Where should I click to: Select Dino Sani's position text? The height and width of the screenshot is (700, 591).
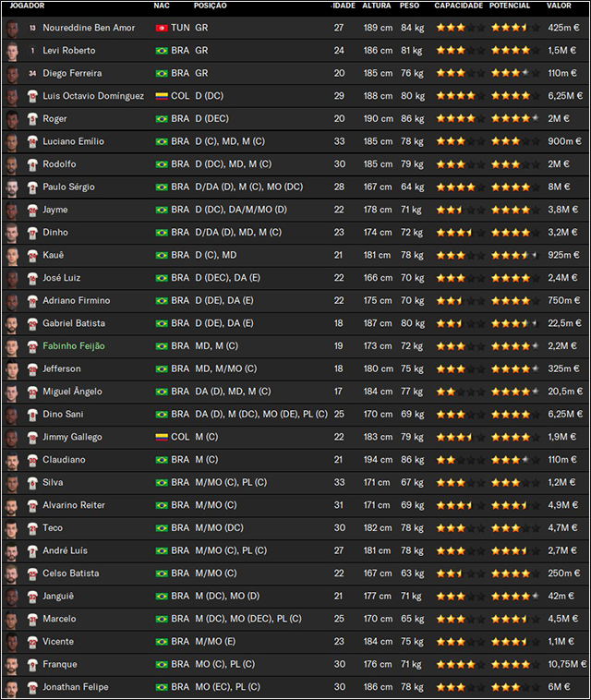pyautogui.click(x=261, y=415)
